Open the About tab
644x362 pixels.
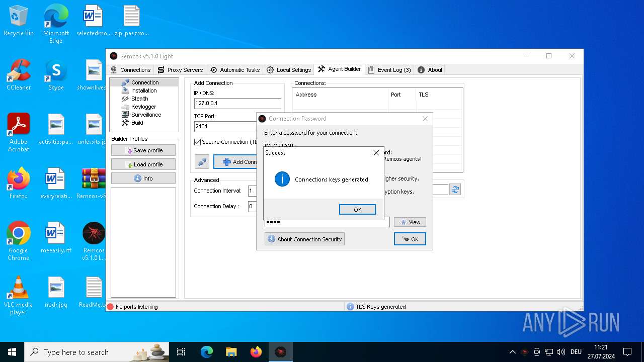pyautogui.click(x=430, y=70)
